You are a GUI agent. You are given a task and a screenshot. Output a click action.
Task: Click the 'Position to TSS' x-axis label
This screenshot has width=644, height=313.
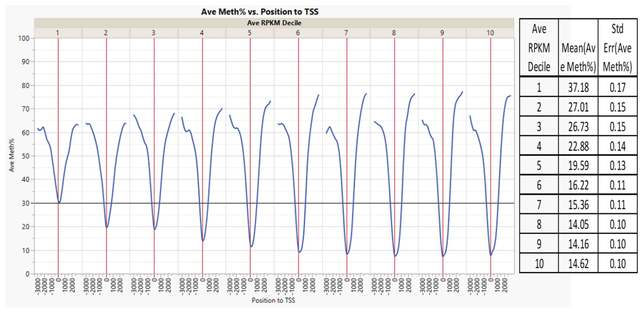click(x=273, y=300)
